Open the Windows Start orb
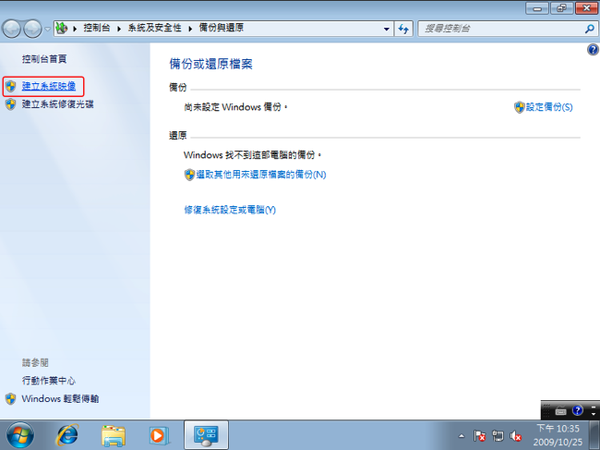The height and width of the screenshot is (450, 600). 20,435
